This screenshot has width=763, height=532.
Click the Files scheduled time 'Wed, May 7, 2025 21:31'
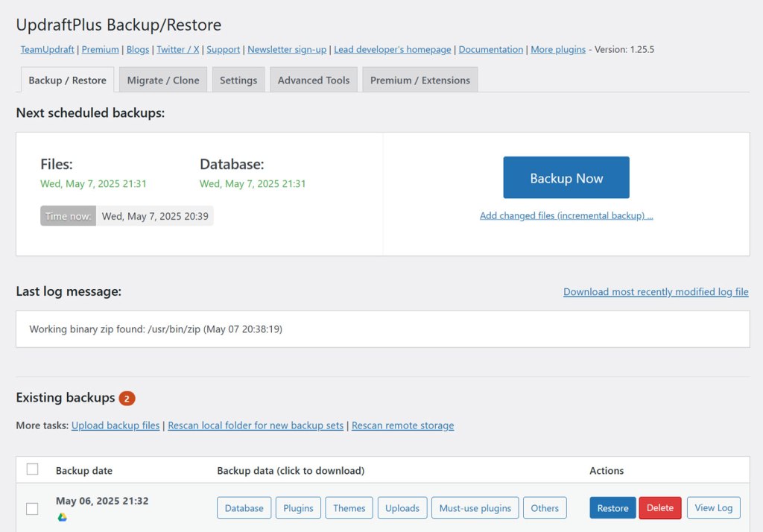pyautogui.click(x=93, y=184)
